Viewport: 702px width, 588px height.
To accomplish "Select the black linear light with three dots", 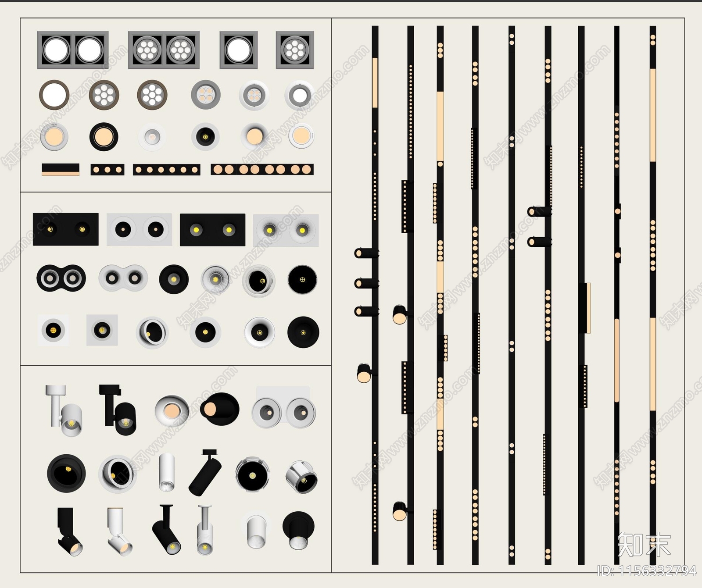I will 107,170.
